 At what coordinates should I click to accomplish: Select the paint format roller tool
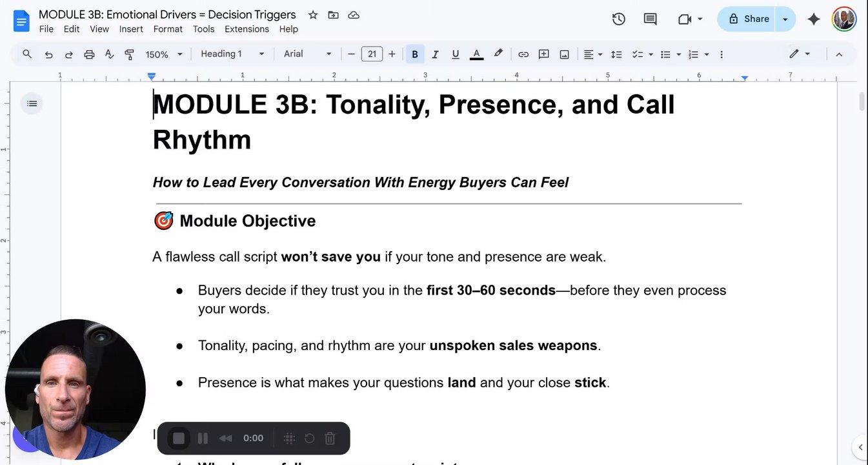coord(129,54)
